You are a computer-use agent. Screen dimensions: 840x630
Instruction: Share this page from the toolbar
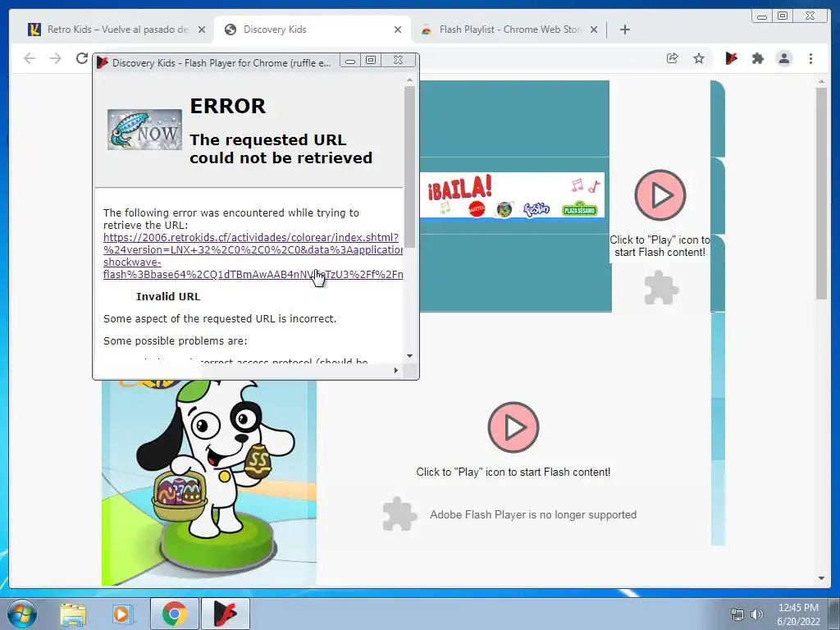click(x=673, y=58)
